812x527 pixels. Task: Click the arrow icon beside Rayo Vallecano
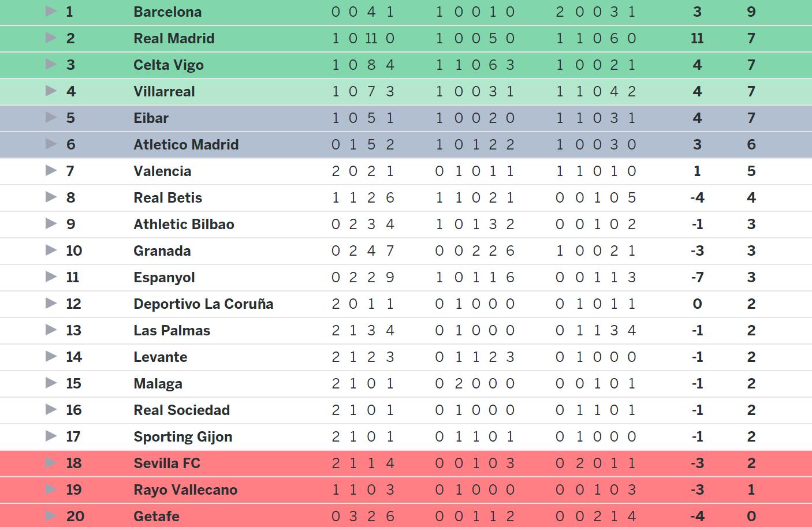tap(51, 489)
